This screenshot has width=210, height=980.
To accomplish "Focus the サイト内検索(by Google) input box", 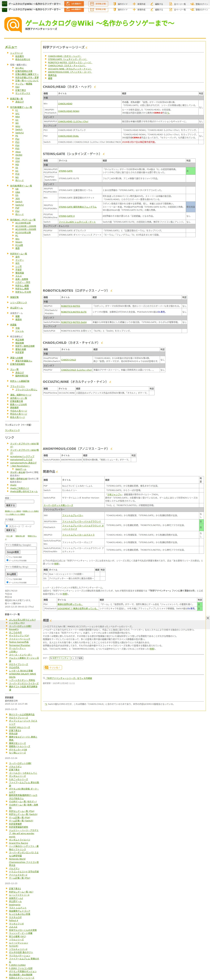I will [x=21, y=548].
